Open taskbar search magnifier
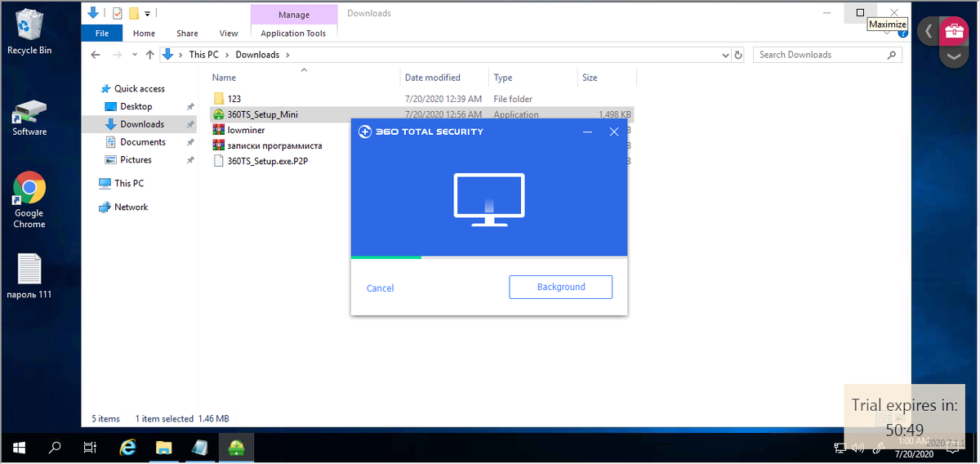The height and width of the screenshot is (464, 980). tap(56, 447)
